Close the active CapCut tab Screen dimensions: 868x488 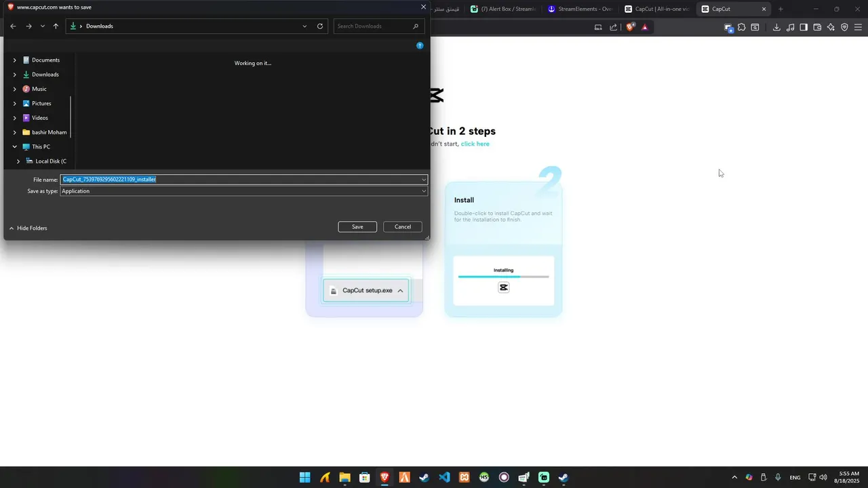click(764, 9)
